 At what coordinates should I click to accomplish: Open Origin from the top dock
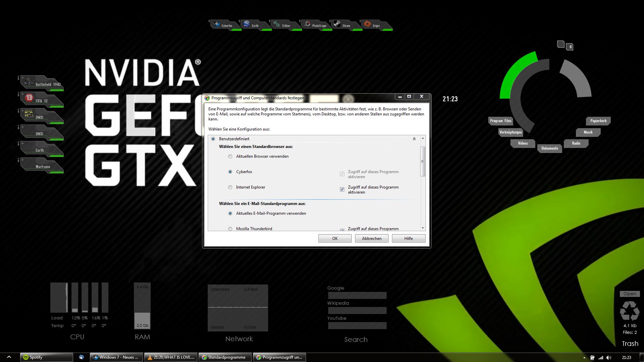376,25
